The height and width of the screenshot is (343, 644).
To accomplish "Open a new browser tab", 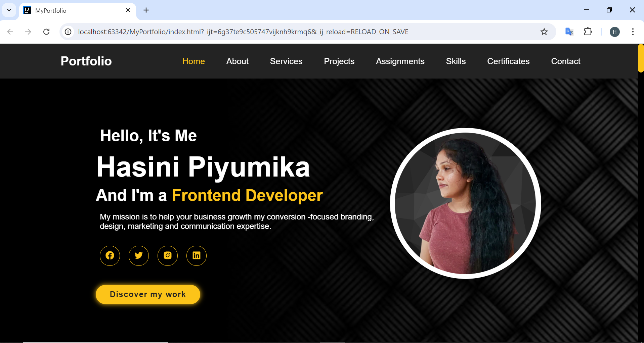I will click(x=146, y=10).
